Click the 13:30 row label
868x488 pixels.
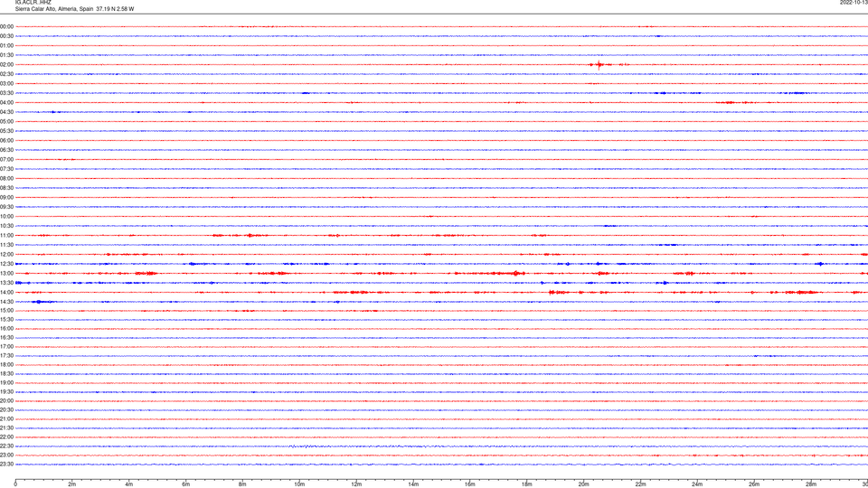[6, 283]
